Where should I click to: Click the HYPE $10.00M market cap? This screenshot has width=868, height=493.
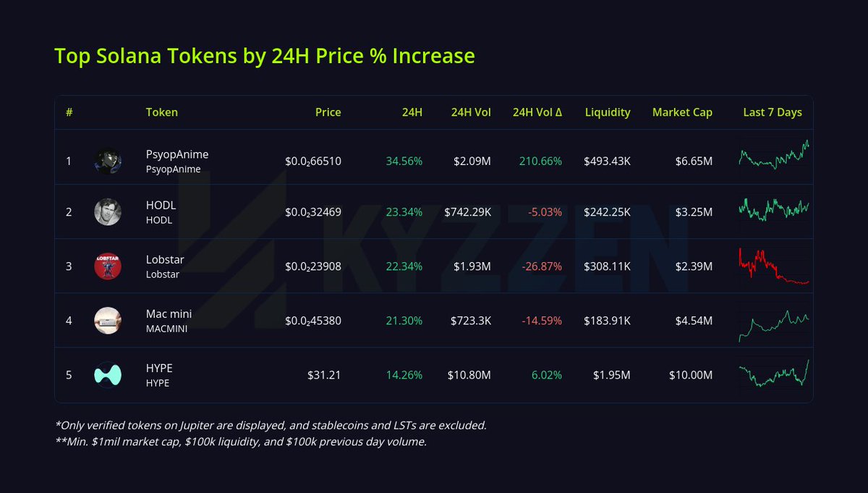[x=690, y=375]
